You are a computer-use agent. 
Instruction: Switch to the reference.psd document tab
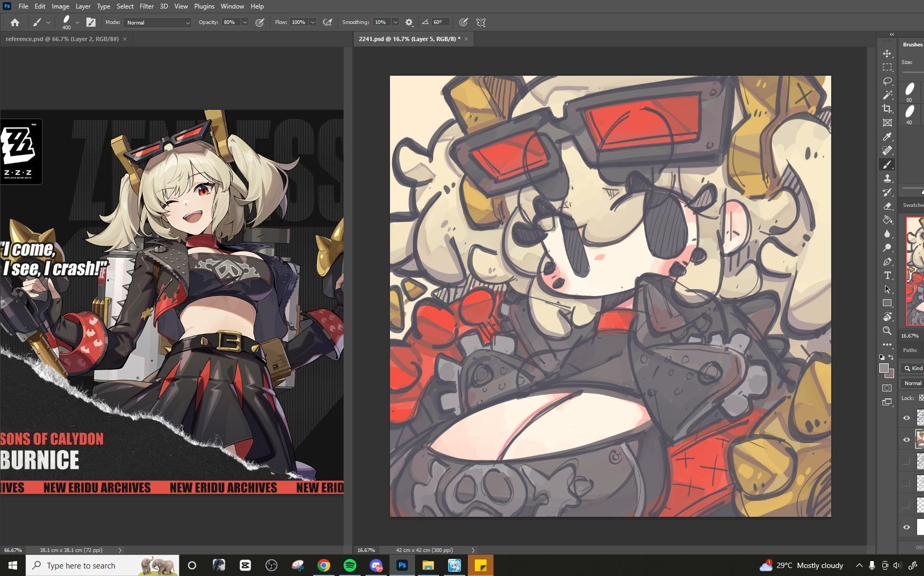click(x=62, y=39)
